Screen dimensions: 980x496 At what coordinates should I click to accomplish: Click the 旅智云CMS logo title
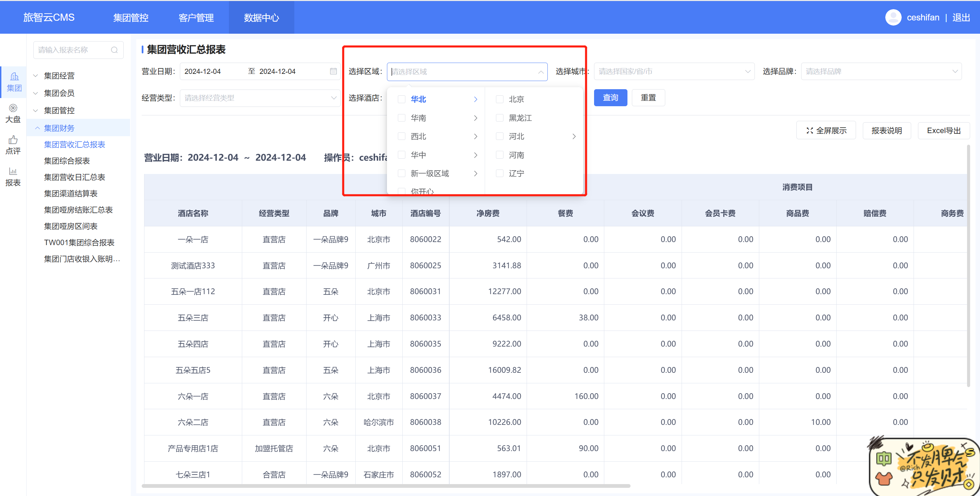(x=49, y=17)
